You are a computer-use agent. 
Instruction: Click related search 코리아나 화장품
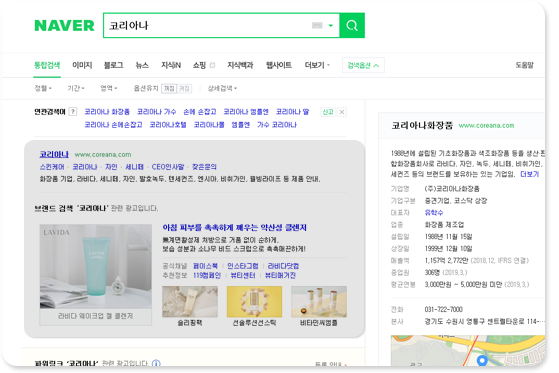[x=107, y=112]
